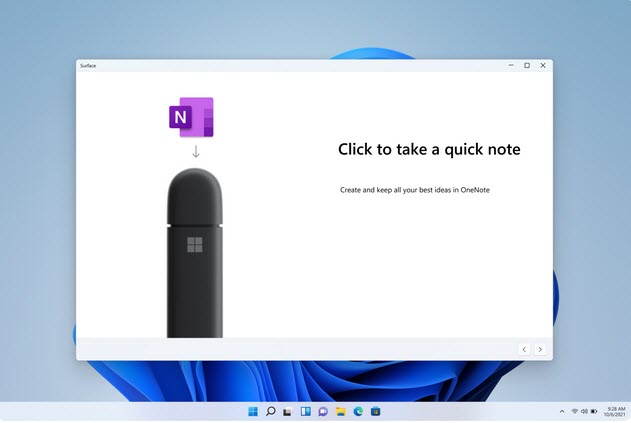Go to the next page arrow
Image resolution: width=631 pixels, height=423 pixels.
click(540, 349)
